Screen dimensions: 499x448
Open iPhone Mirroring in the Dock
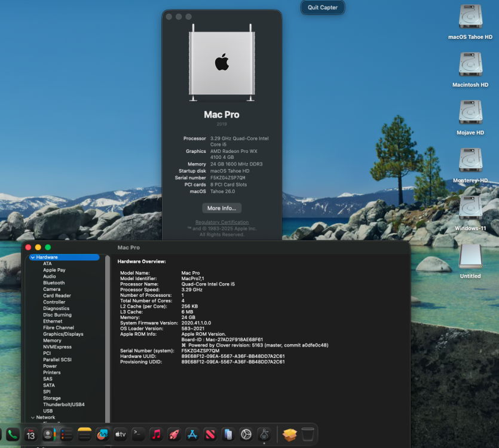[x=228, y=434]
